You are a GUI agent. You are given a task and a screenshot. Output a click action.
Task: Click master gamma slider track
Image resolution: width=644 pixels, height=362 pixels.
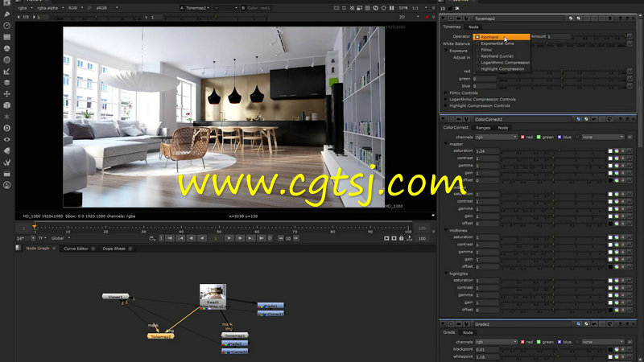[553, 166]
